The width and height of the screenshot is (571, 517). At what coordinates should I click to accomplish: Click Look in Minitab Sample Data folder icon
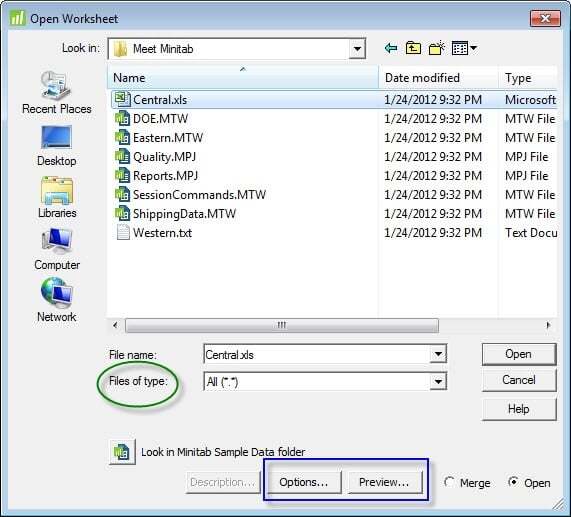[122, 452]
